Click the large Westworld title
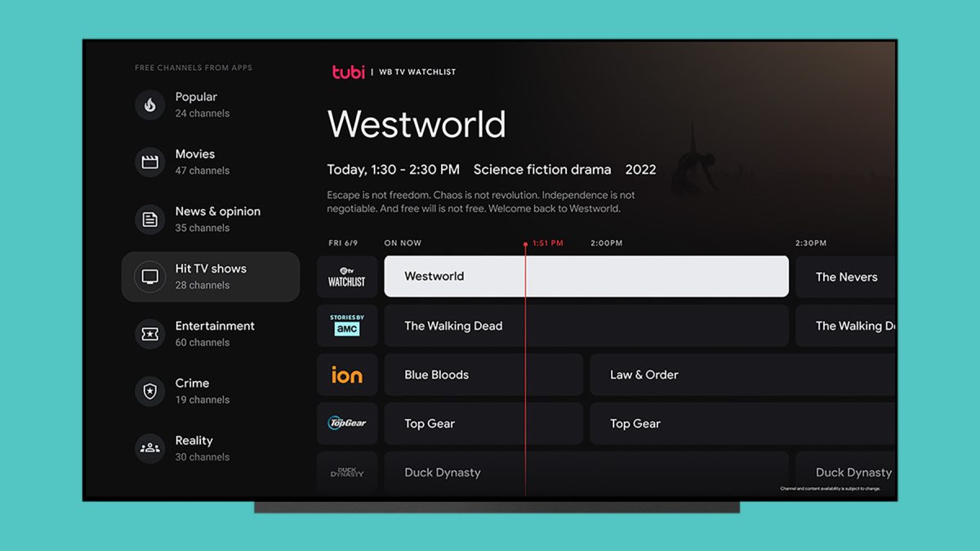The width and height of the screenshot is (980, 551). [x=416, y=124]
